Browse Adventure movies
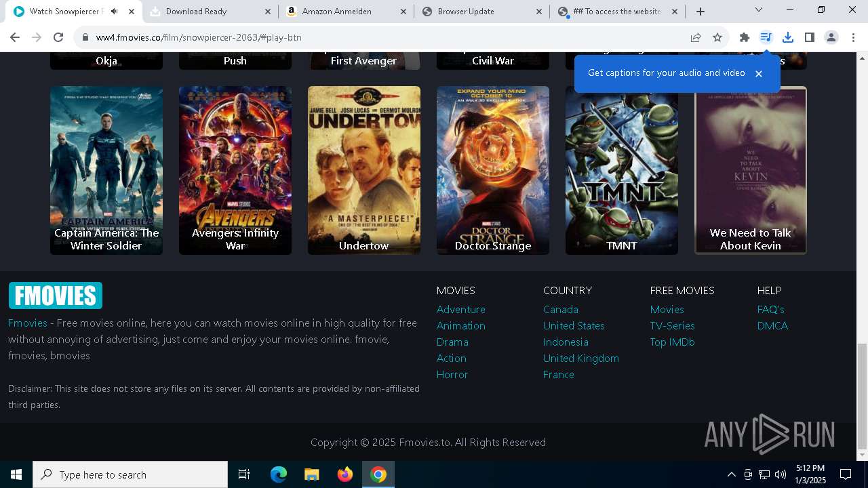Image resolution: width=868 pixels, height=488 pixels. [x=461, y=309]
